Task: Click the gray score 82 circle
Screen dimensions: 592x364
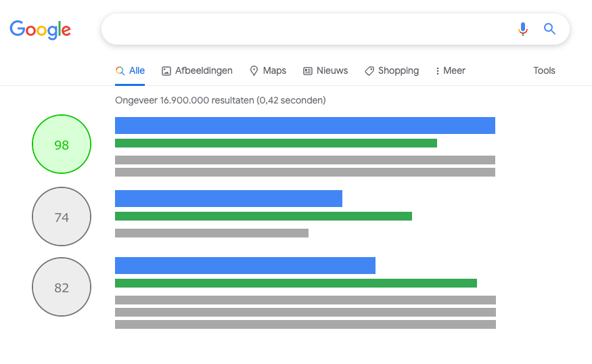Action: (x=62, y=287)
